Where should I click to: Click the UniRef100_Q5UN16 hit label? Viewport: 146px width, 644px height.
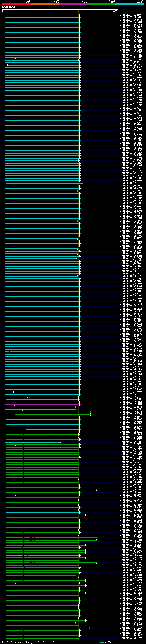point(131,65)
